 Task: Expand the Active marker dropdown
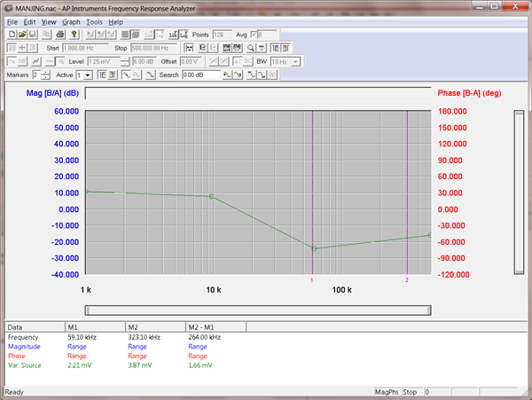90,75
